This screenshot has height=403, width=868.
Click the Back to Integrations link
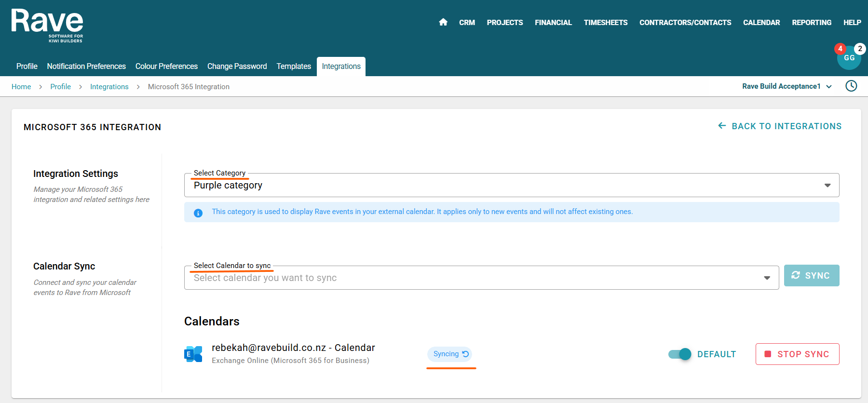pos(780,126)
